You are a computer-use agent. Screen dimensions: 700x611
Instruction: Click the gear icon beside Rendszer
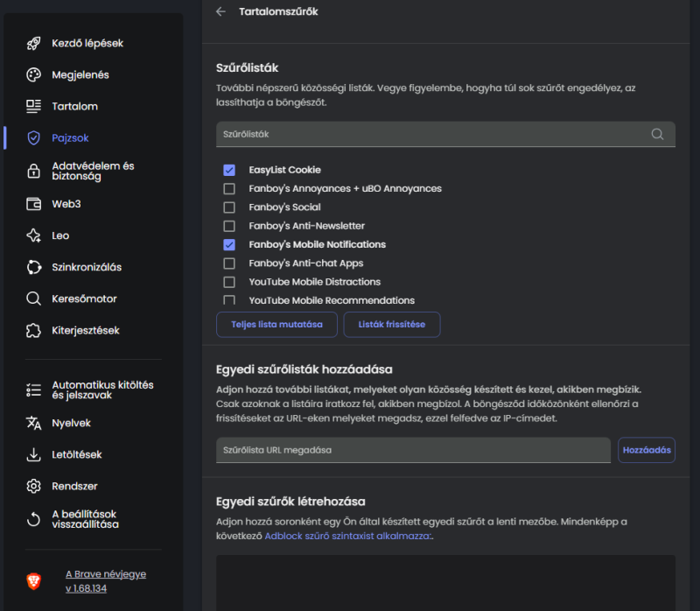tap(33, 486)
